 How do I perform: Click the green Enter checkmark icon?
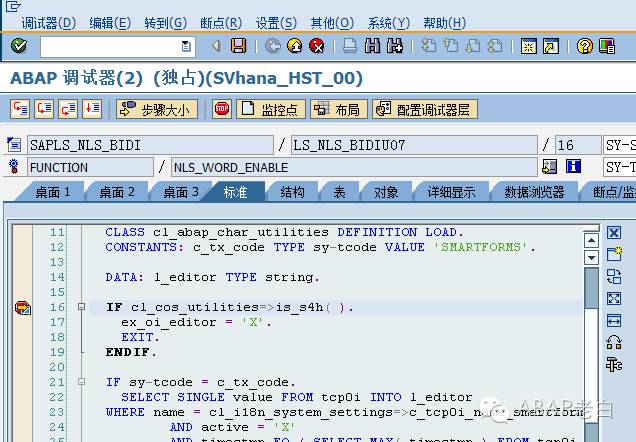pos(19,46)
